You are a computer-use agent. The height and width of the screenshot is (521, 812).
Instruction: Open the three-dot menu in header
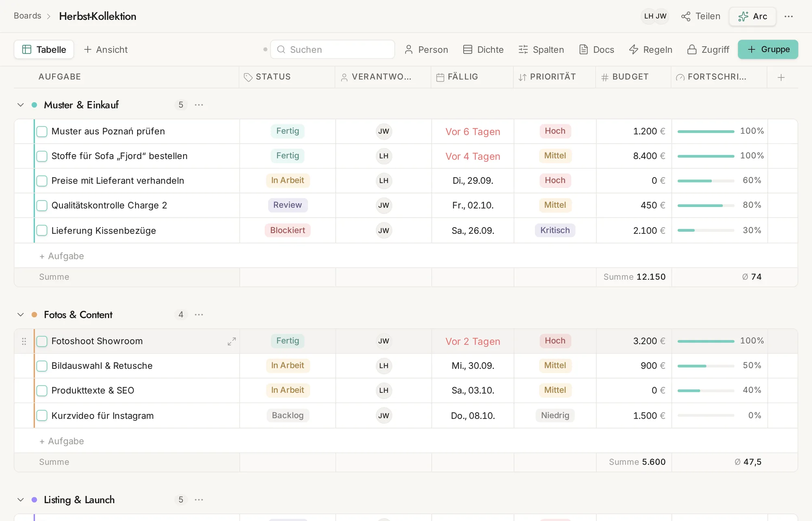click(x=788, y=16)
